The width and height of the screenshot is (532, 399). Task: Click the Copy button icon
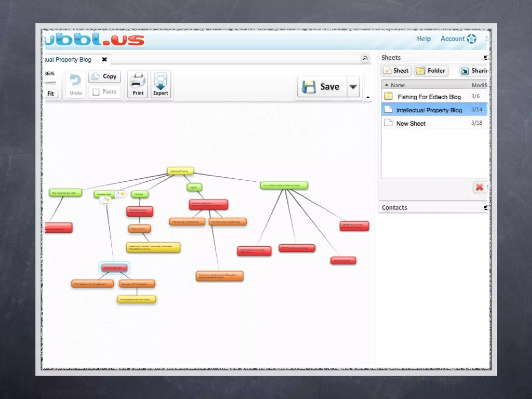click(96, 76)
